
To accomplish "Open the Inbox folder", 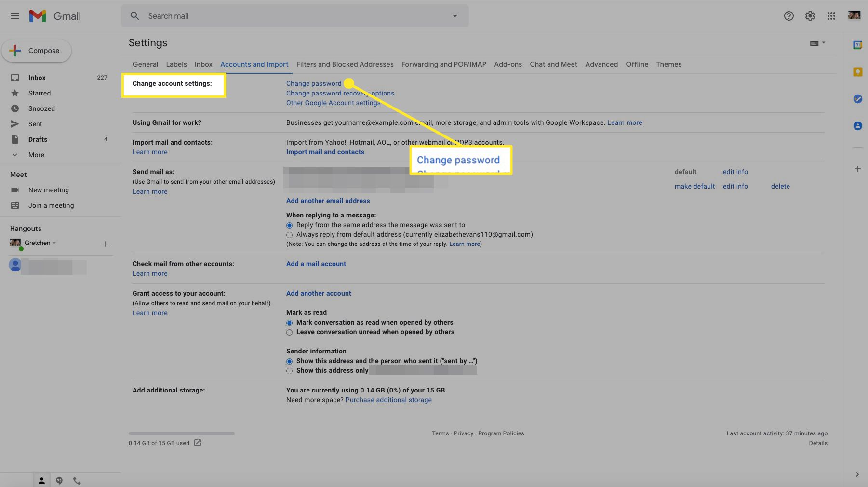I will click(x=37, y=78).
